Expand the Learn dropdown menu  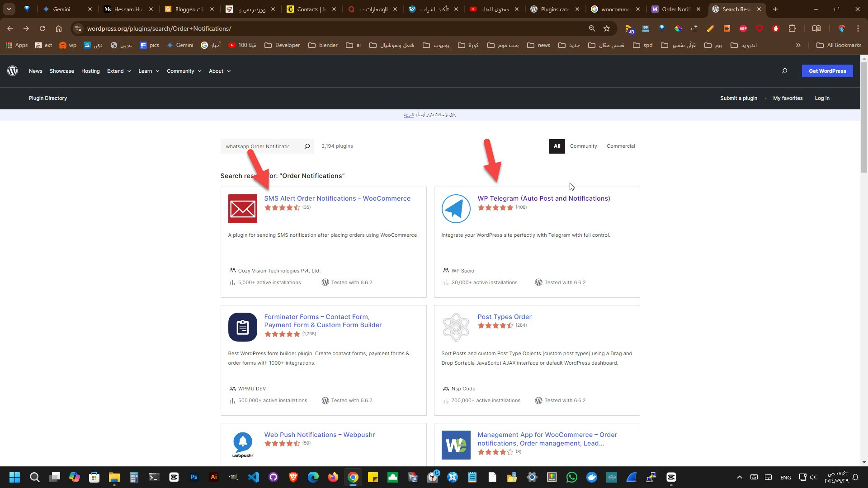click(x=149, y=71)
